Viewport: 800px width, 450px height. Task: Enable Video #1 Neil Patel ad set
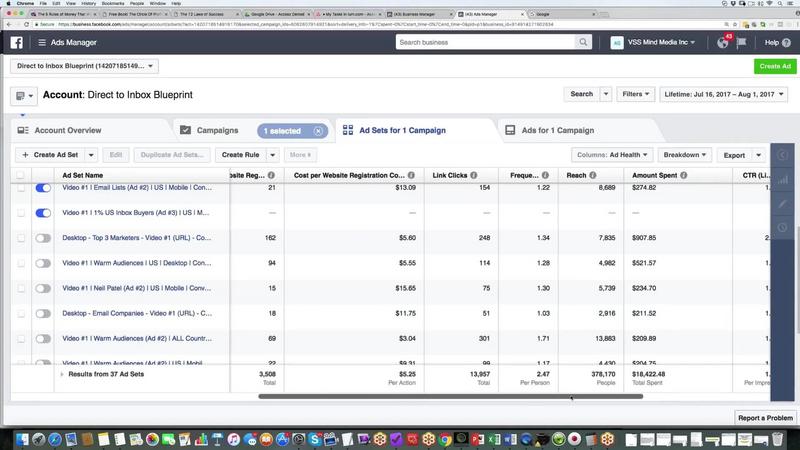43,288
